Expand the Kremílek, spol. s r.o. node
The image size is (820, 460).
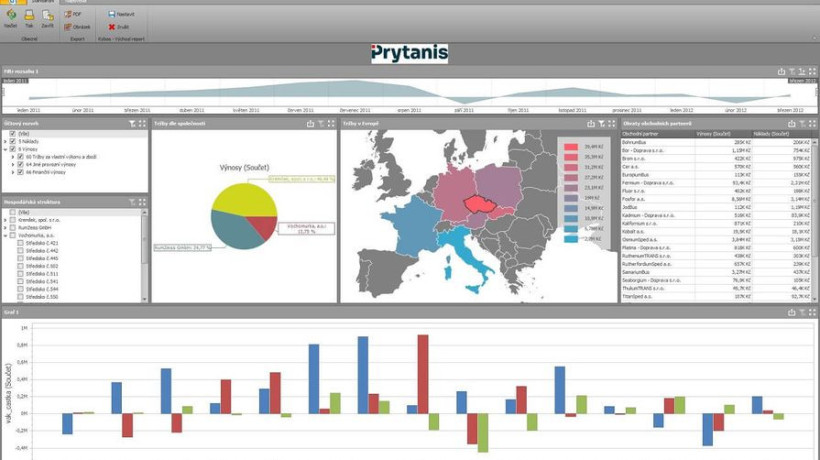click(4, 220)
